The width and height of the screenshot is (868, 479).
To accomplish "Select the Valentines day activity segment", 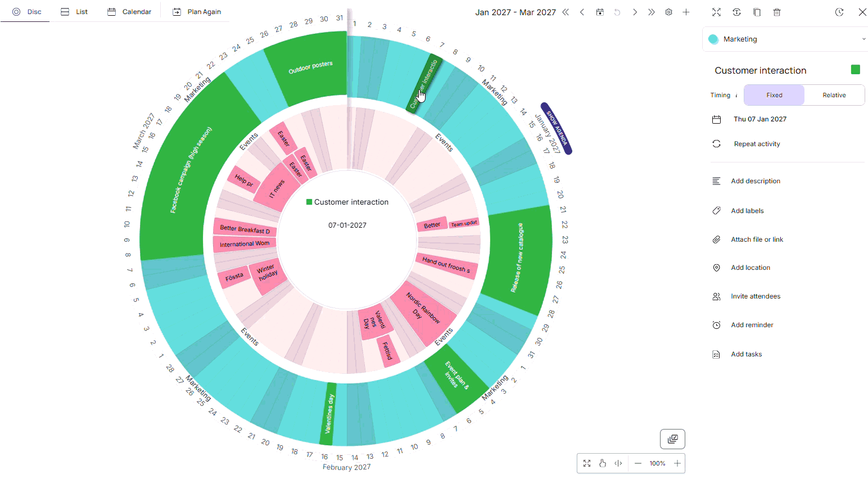I will tap(329, 414).
